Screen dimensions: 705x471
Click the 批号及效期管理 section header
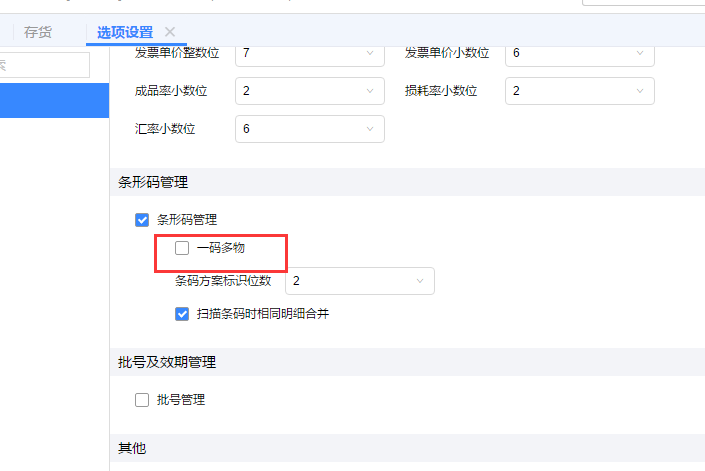pyautogui.click(x=167, y=362)
